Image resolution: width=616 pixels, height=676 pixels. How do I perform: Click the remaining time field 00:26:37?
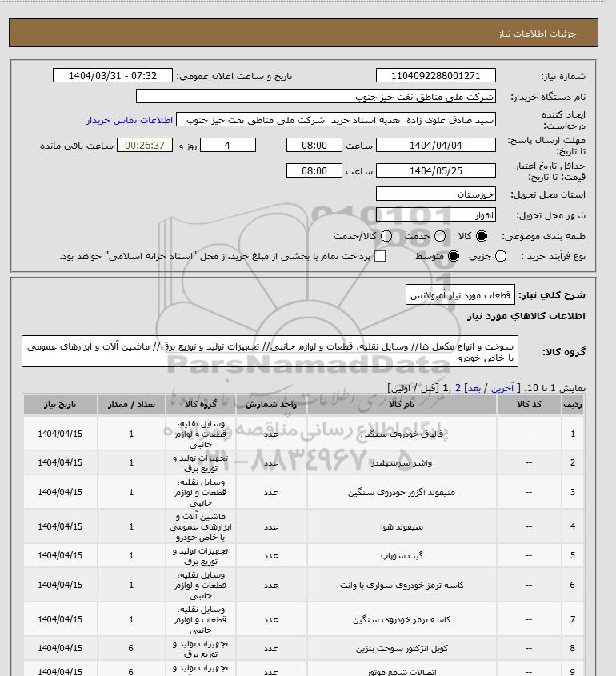tap(145, 146)
